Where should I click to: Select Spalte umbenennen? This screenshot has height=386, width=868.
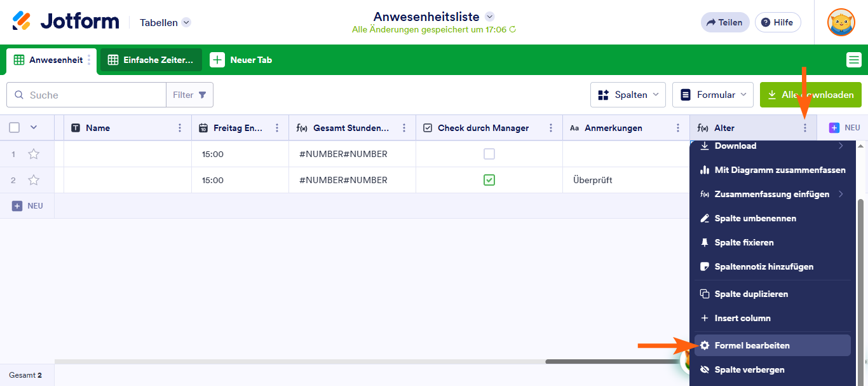click(x=772, y=218)
